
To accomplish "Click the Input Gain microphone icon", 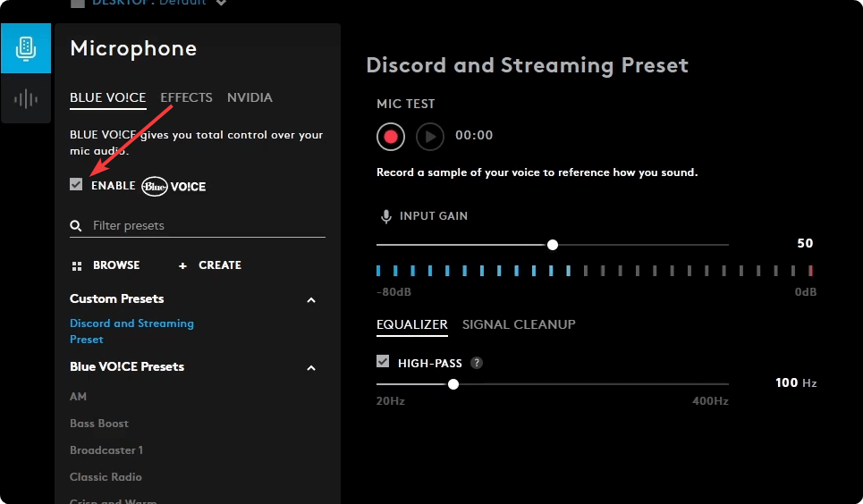I will [x=386, y=217].
